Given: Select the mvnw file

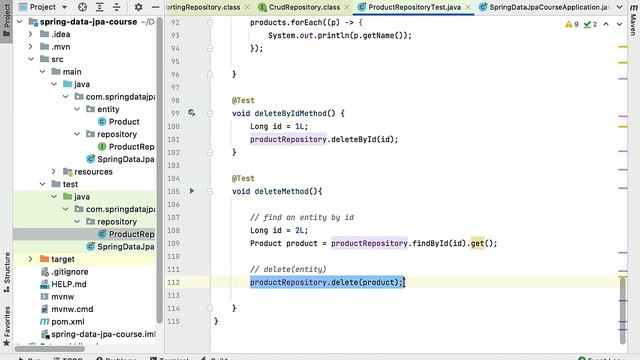Looking at the screenshot, I should coord(57,296).
